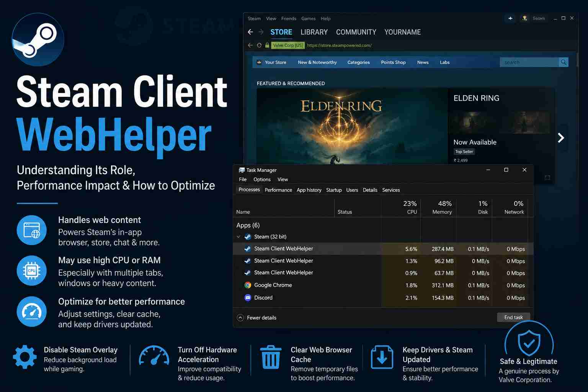Viewport: 588px width, 392px height.
Task: Click the store search magnifier icon
Action: click(x=563, y=62)
